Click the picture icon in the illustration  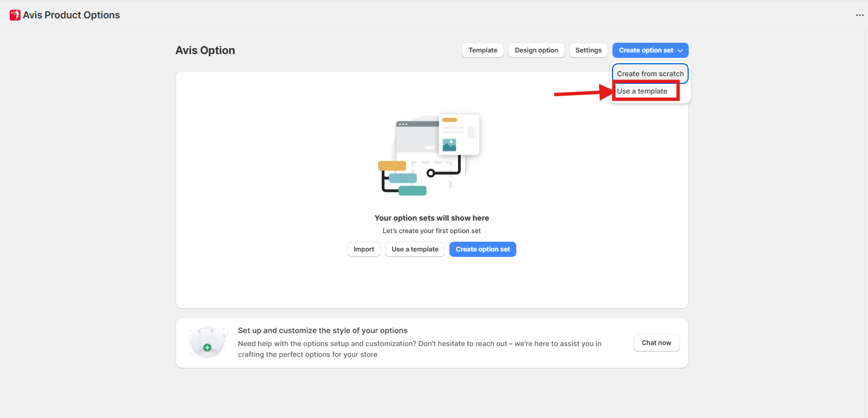click(449, 145)
